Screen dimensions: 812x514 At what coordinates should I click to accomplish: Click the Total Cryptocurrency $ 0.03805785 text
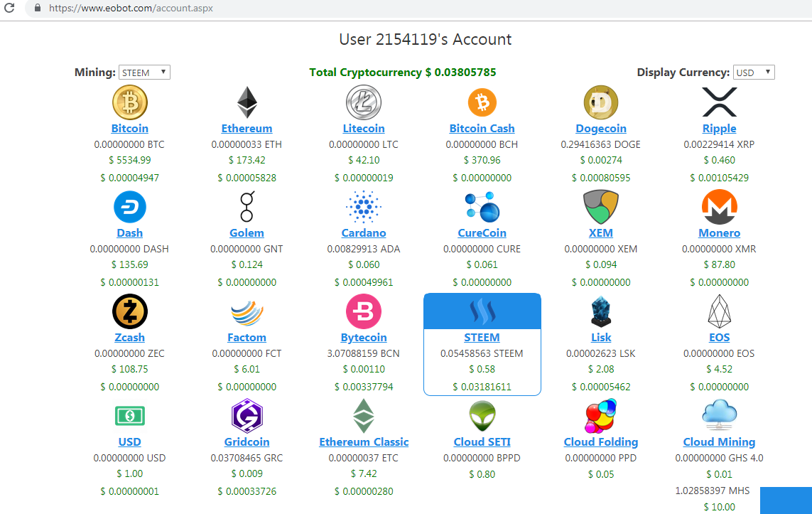click(x=403, y=72)
